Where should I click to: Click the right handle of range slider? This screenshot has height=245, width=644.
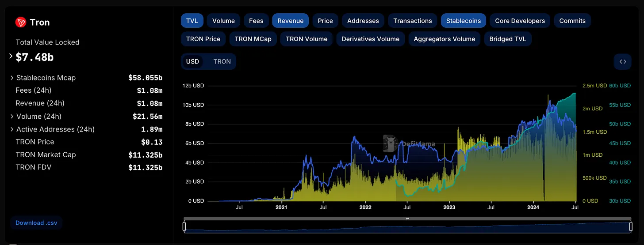(631, 227)
